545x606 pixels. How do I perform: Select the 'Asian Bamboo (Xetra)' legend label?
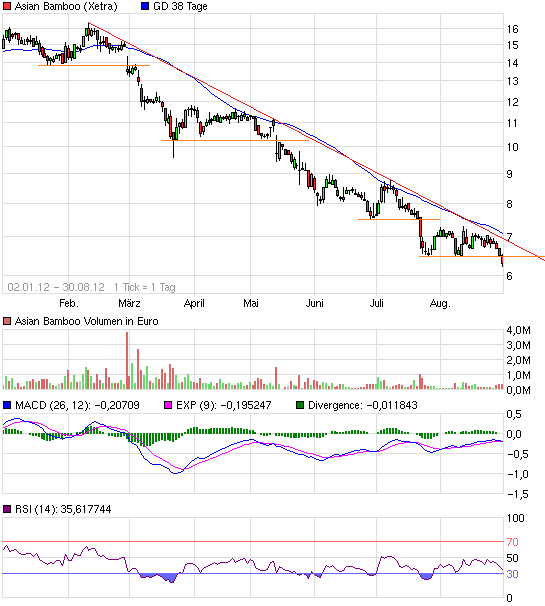(x=66, y=6)
